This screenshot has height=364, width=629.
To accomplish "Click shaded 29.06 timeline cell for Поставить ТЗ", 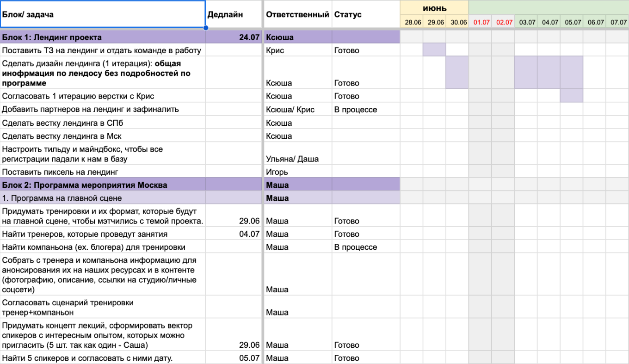I will tap(435, 50).
